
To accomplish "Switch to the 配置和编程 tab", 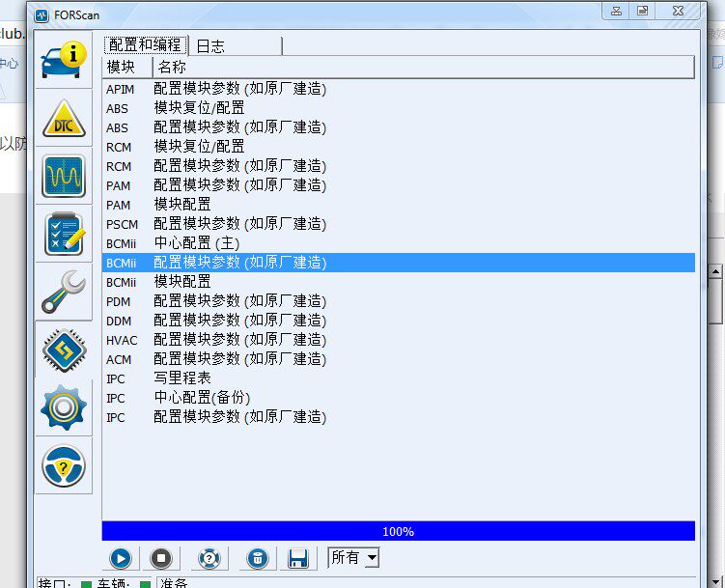I will pos(145,44).
